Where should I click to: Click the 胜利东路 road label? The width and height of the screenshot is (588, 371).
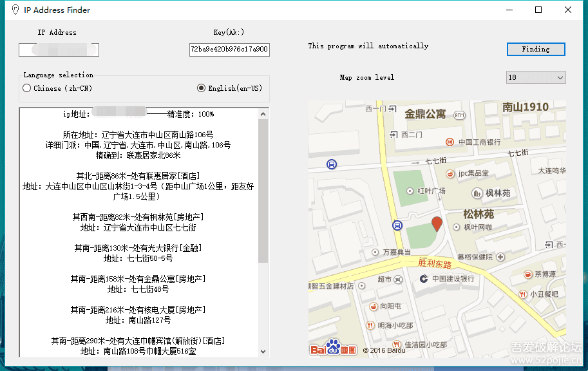click(435, 263)
